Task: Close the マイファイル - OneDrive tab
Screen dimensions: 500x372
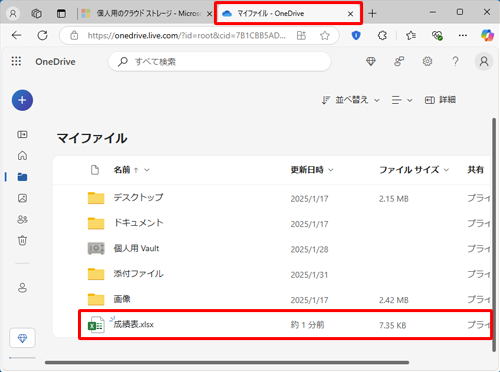Action: pyautogui.click(x=350, y=14)
